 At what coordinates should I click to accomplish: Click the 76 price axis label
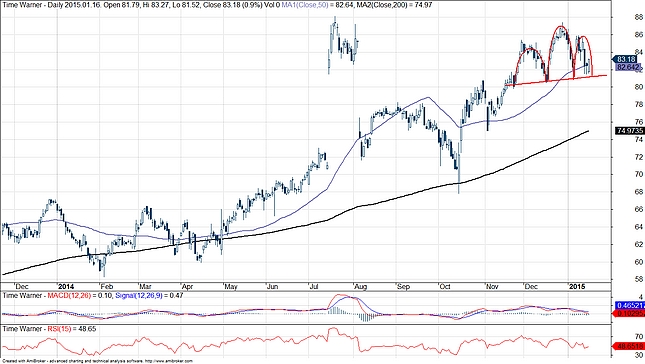pyautogui.click(x=639, y=122)
